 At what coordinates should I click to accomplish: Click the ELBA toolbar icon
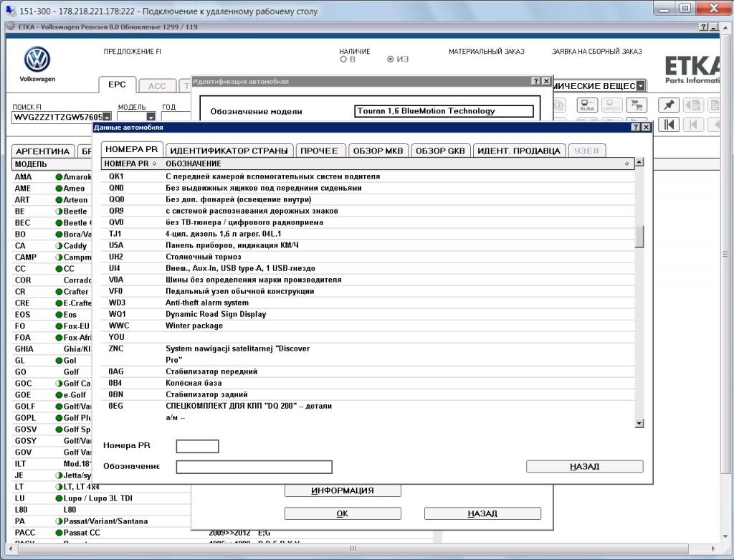tap(587, 105)
